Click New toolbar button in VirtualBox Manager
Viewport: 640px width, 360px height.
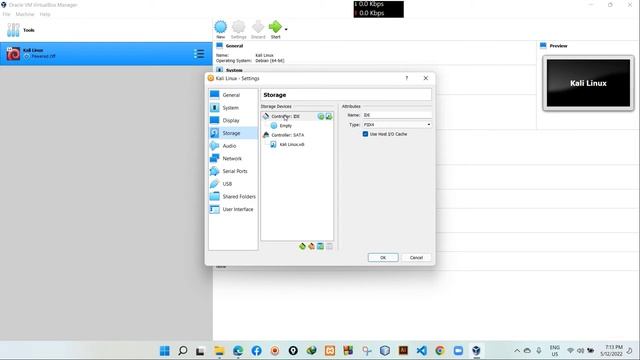[x=220, y=29]
